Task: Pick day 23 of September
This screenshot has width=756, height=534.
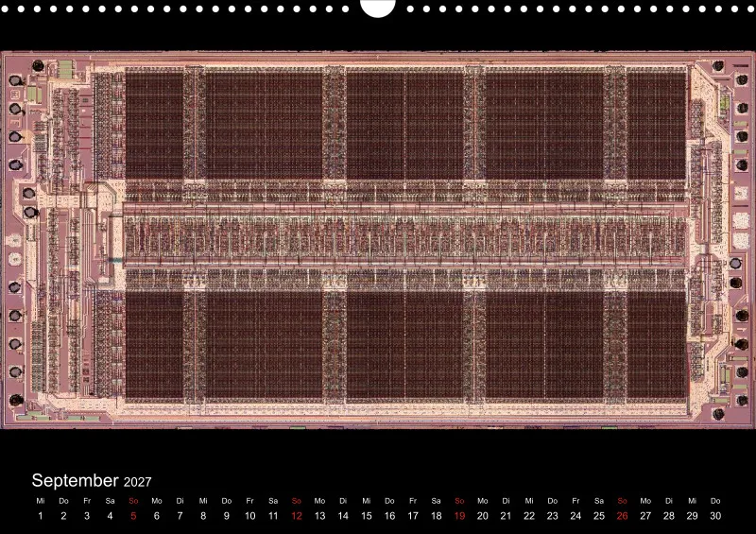Action: [553, 516]
